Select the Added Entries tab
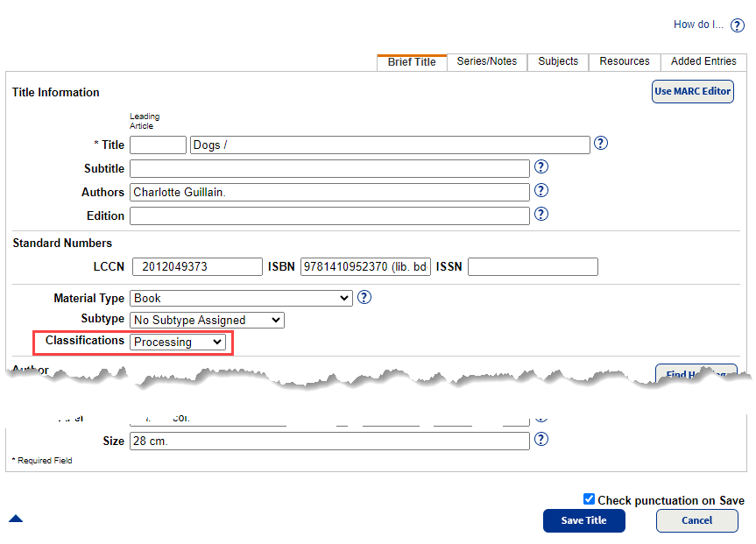This screenshot has height=544, width=756. 703,61
